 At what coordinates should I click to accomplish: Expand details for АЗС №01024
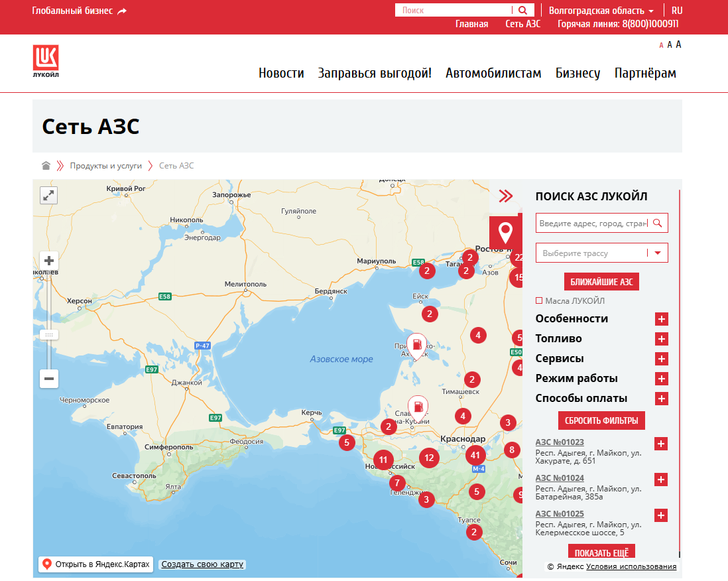click(x=661, y=480)
